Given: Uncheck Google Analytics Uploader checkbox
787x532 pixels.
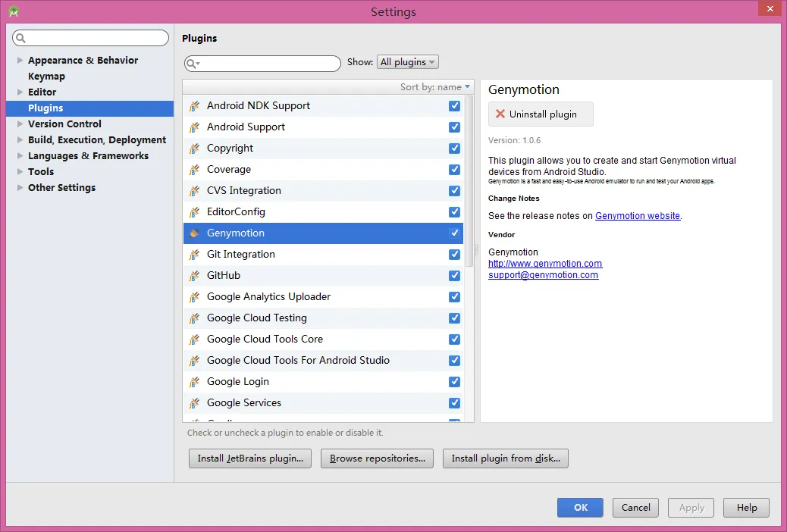Looking at the screenshot, I should tap(454, 297).
